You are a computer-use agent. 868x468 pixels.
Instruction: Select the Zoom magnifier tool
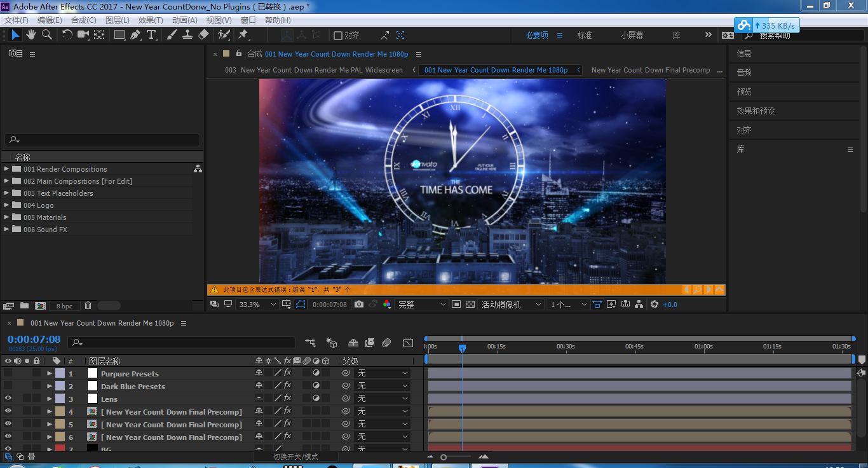click(x=47, y=35)
